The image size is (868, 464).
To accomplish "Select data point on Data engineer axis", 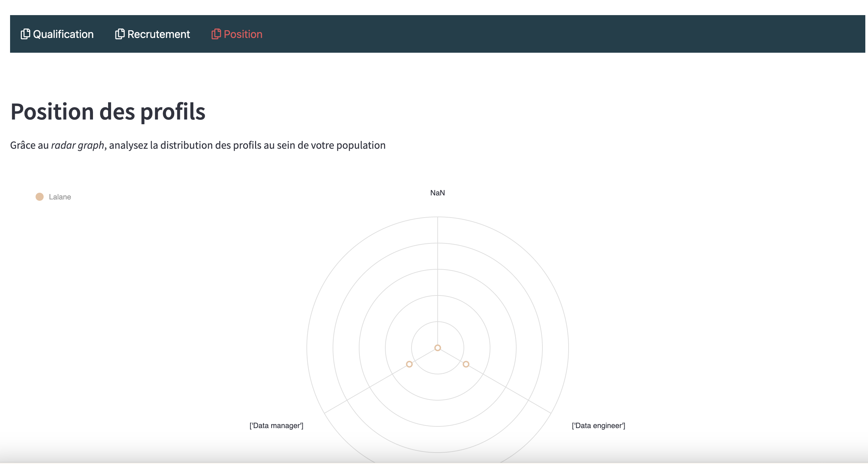I will [466, 364].
